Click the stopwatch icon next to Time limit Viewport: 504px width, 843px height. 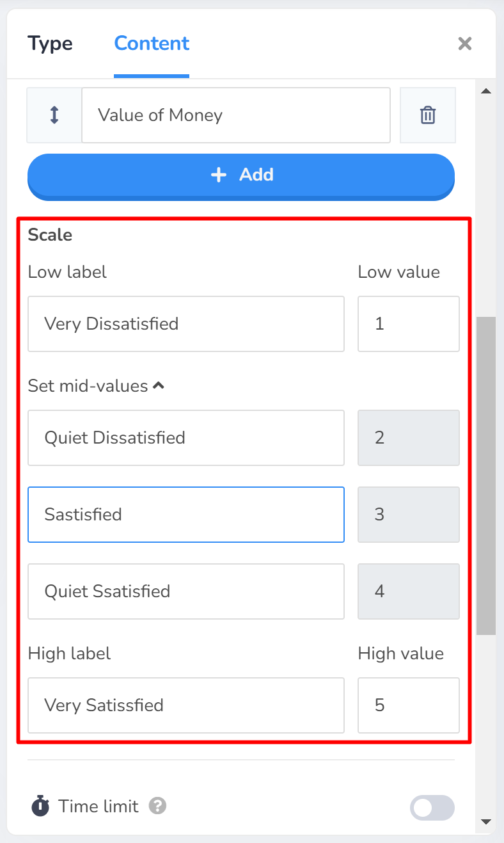click(x=40, y=806)
